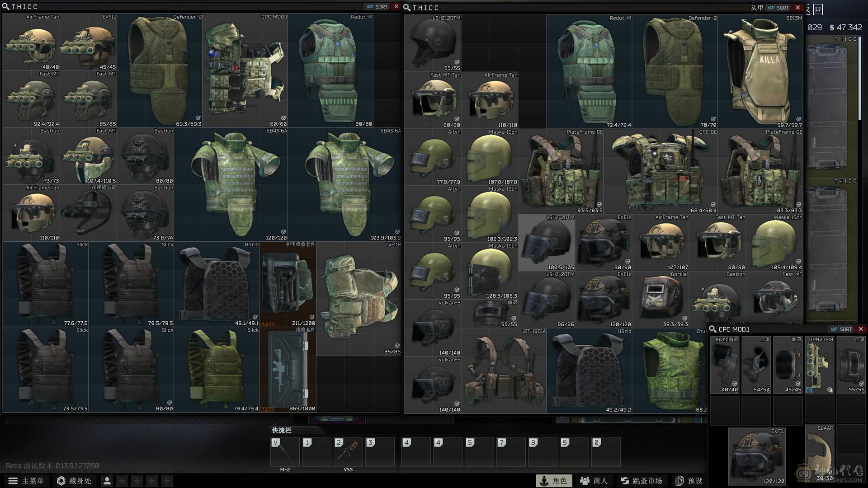Viewport: 868px width, 488px height.
Task: Open the 主菜单 main menu
Action: click(26, 481)
